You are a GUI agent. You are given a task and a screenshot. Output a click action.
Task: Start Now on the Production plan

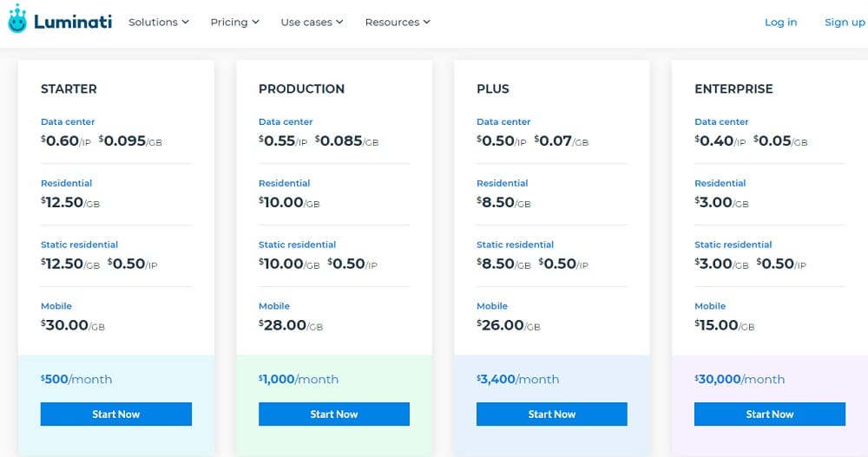(x=334, y=414)
